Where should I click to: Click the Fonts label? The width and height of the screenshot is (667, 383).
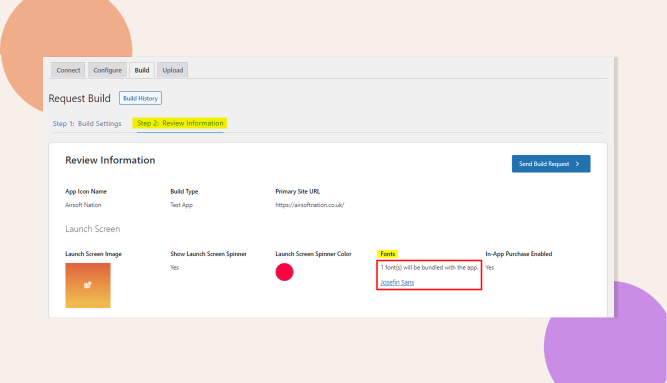(388, 254)
